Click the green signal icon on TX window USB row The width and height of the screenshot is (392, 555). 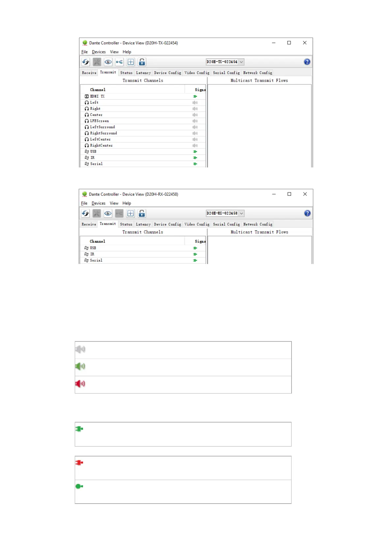[x=195, y=152]
